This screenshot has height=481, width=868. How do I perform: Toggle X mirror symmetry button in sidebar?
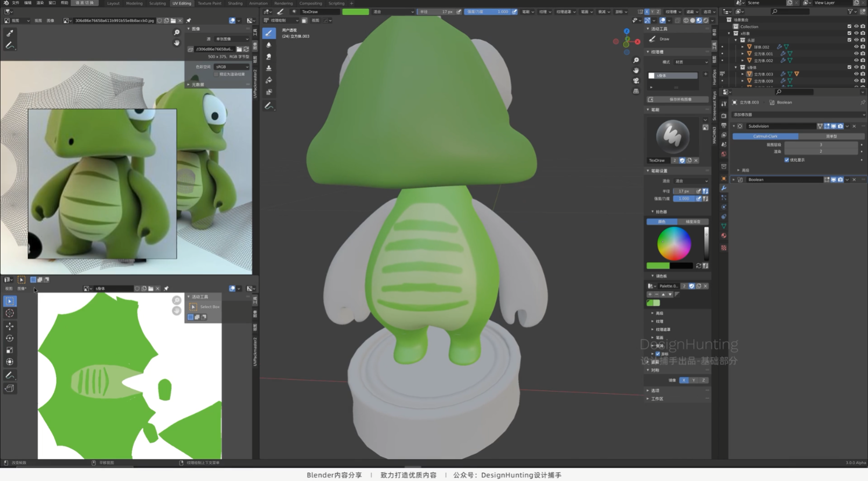pos(684,380)
